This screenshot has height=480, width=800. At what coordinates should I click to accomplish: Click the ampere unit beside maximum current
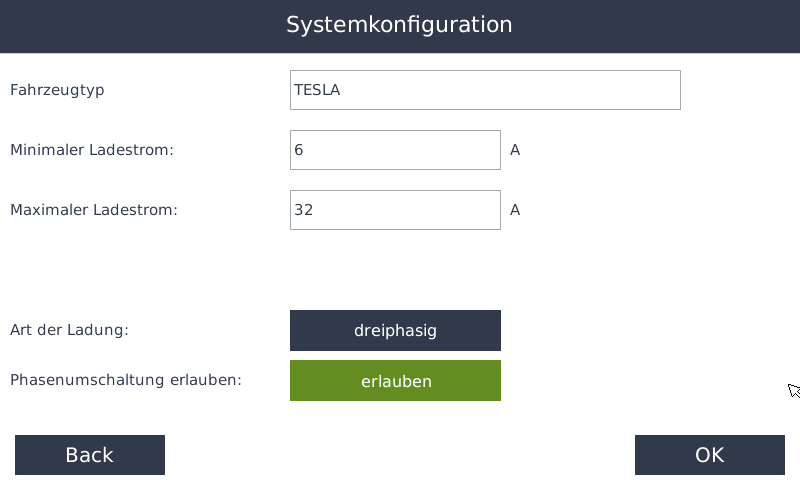pyautogui.click(x=515, y=210)
